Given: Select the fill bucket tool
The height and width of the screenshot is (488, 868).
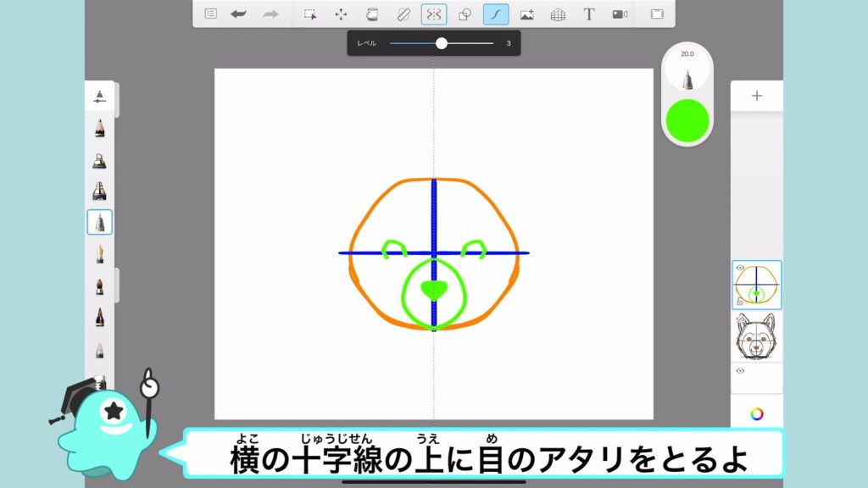Looking at the screenshot, I should [x=371, y=14].
